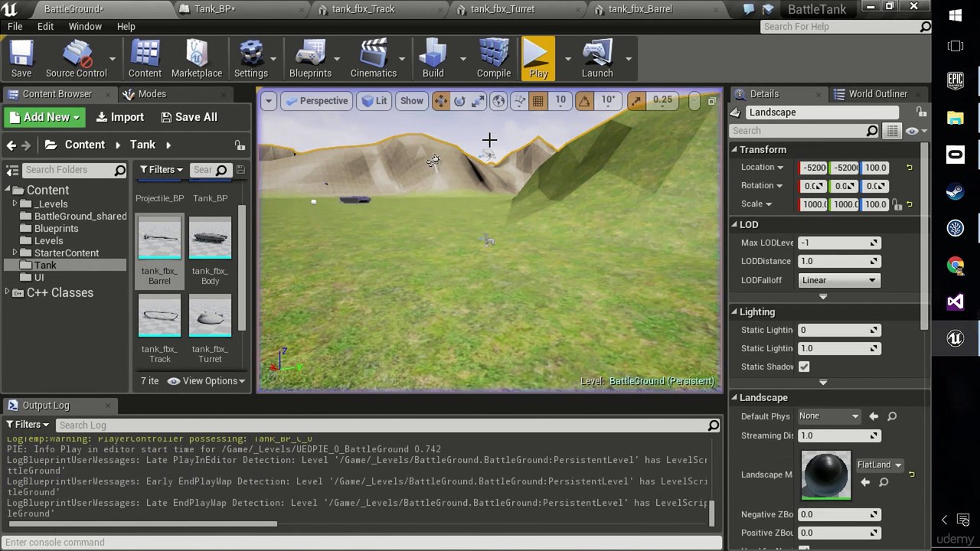Select the Blueprints folder in tree
This screenshot has width=980, height=551.
[56, 229]
